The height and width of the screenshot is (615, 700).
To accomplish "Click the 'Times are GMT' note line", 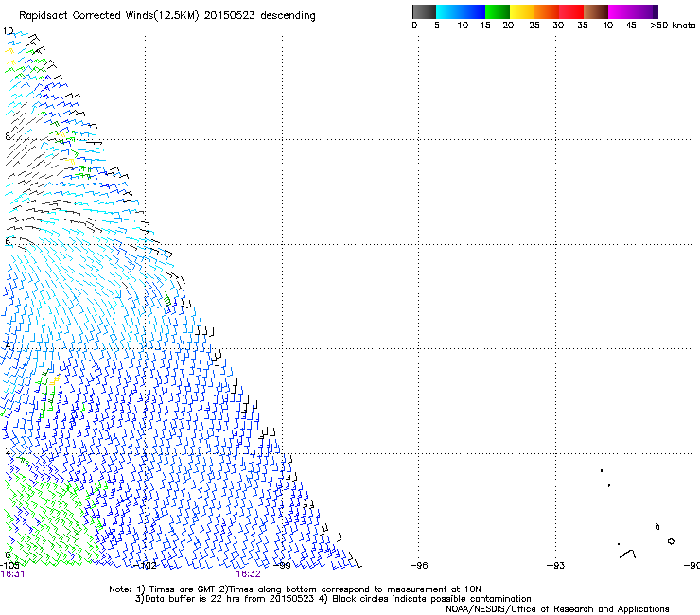I will point(294,589).
